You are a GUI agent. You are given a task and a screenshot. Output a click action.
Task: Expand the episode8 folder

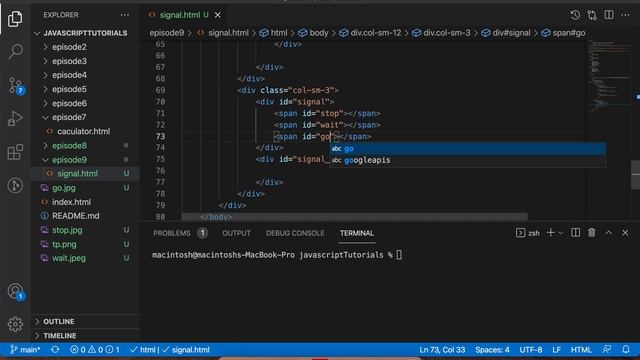[x=69, y=146]
